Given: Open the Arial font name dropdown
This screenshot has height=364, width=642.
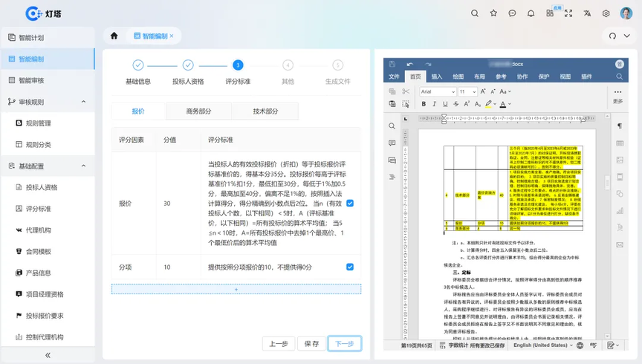Looking at the screenshot, I should tap(437, 91).
